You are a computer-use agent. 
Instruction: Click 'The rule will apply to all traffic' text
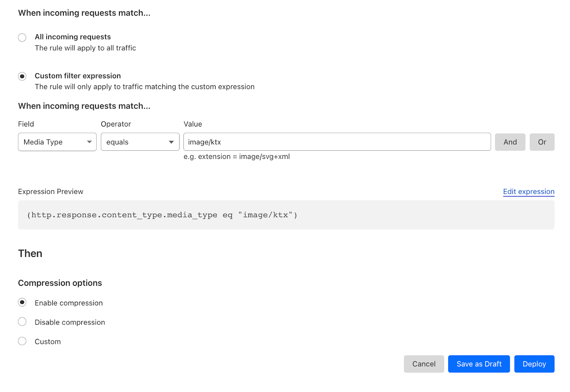point(85,48)
